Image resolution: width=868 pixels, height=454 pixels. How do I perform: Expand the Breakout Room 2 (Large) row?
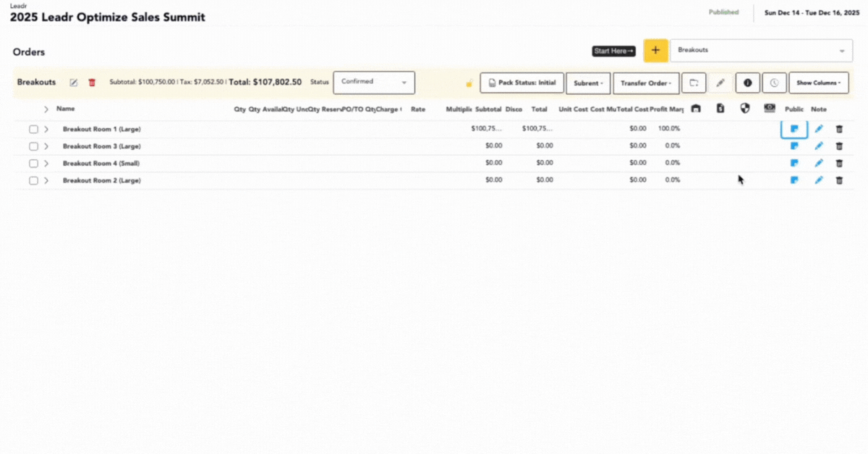pyautogui.click(x=46, y=180)
